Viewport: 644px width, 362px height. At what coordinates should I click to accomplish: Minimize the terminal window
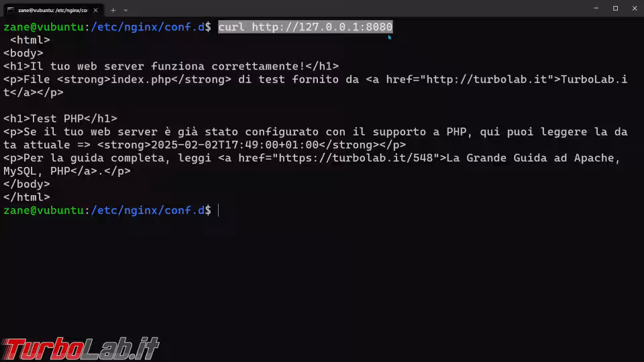pyautogui.click(x=596, y=8)
